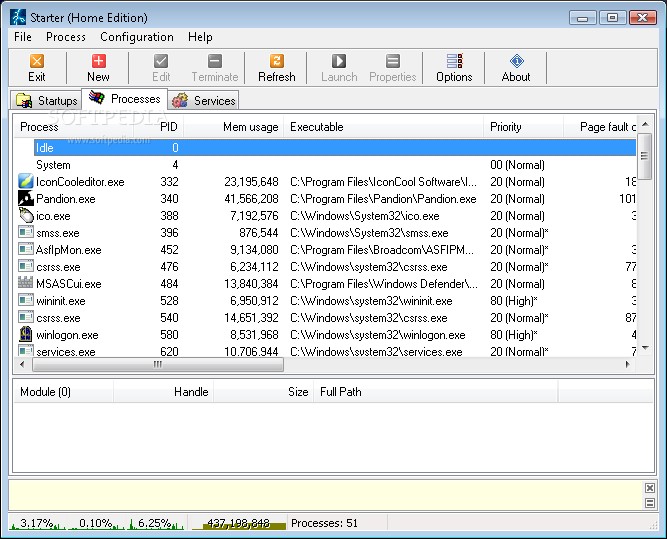Sort by the Process column header
Viewport: 667px width, 539px height.
[x=74, y=127]
